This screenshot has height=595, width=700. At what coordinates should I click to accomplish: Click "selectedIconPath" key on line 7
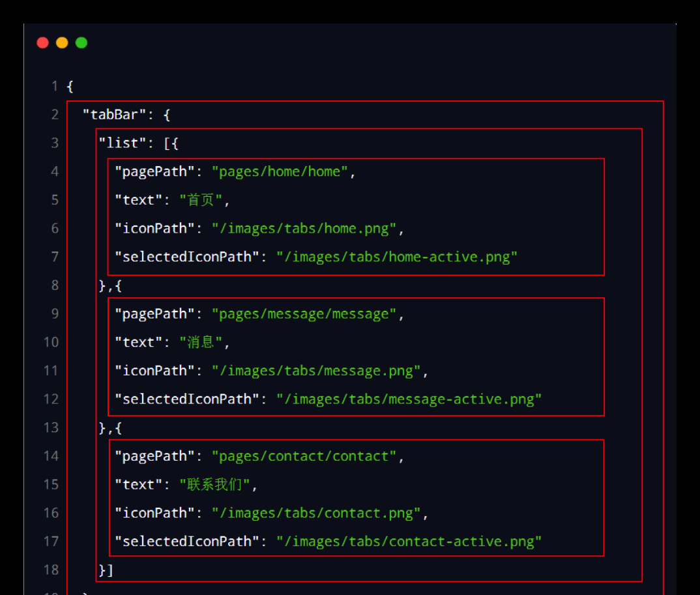pyautogui.click(x=187, y=257)
